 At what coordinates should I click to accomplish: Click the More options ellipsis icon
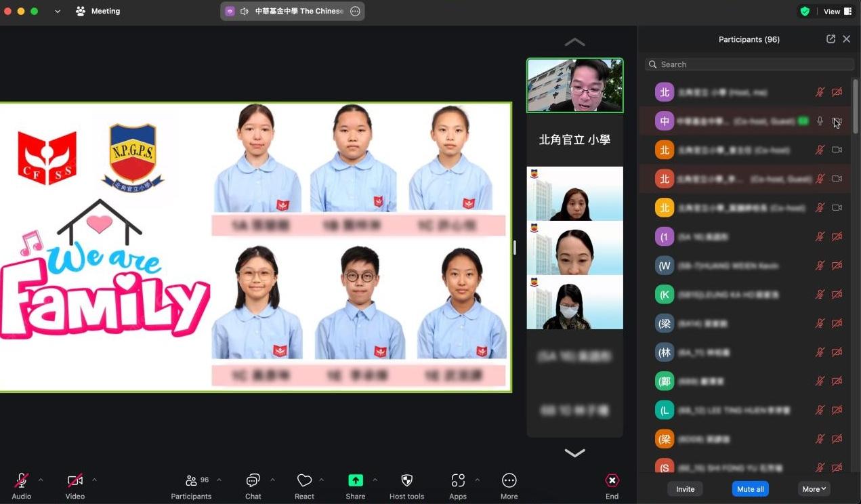point(509,480)
